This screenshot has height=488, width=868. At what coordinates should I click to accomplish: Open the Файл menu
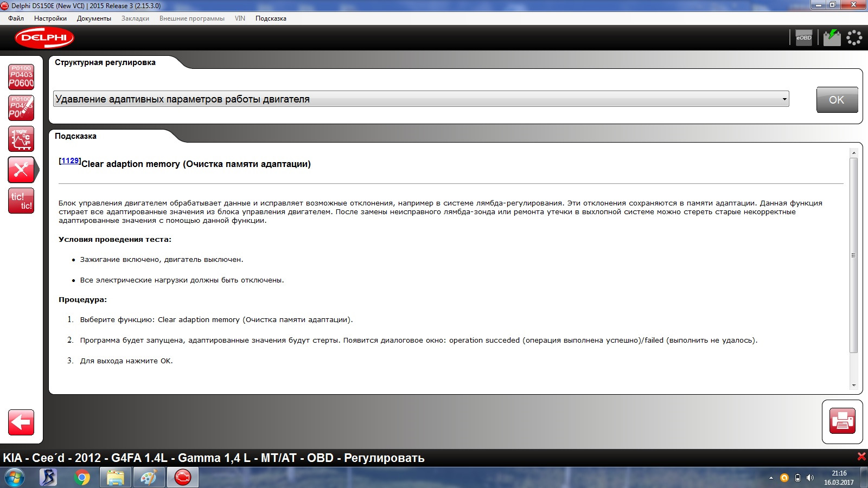[x=16, y=18]
